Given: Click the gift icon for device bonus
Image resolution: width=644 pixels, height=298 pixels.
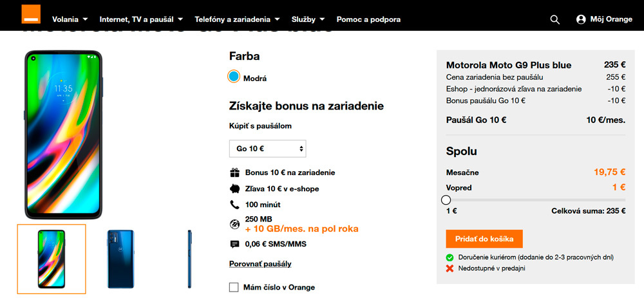Looking at the screenshot, I should coord(234,172).
